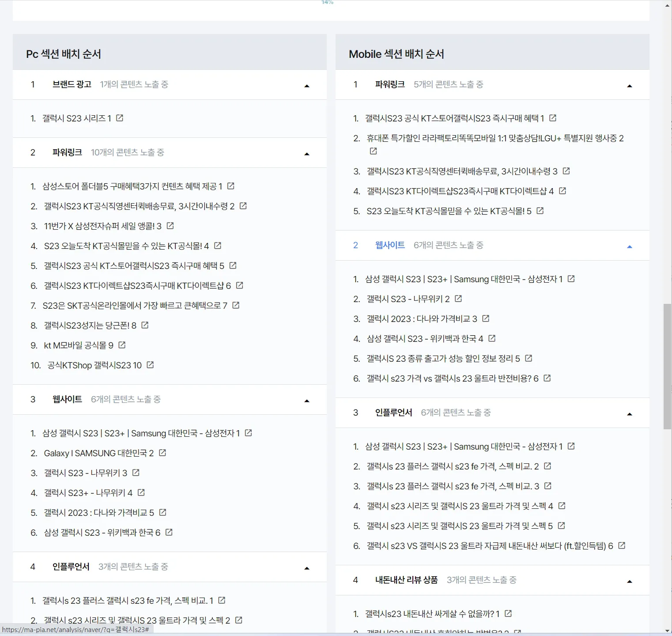This screenshot has width=672, height=636.
Task: Collapse the Pc 파워링크 section arrow
Action: coord(307,154)
